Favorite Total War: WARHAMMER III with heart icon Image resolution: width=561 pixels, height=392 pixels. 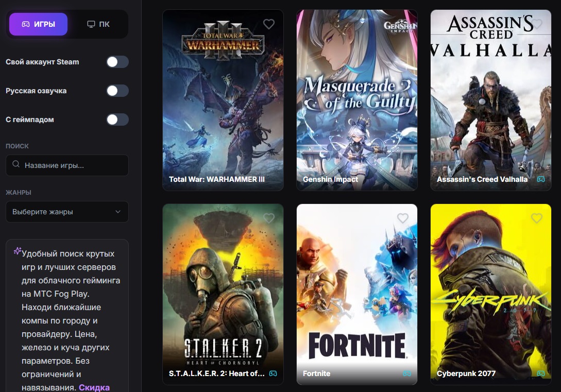269,24
